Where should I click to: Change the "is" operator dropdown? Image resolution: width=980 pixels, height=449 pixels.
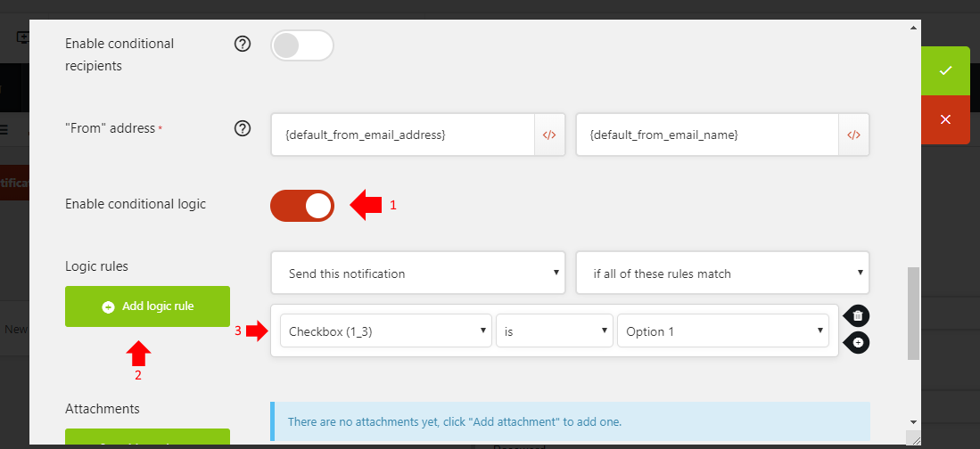(555, 331)
